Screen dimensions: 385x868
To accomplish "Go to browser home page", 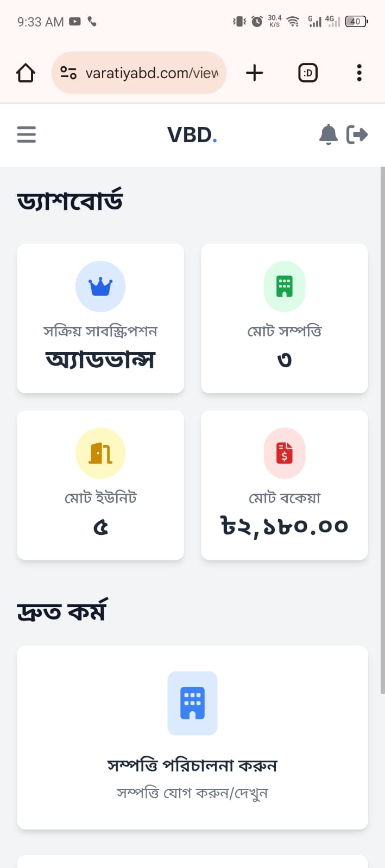I will 26,73.
